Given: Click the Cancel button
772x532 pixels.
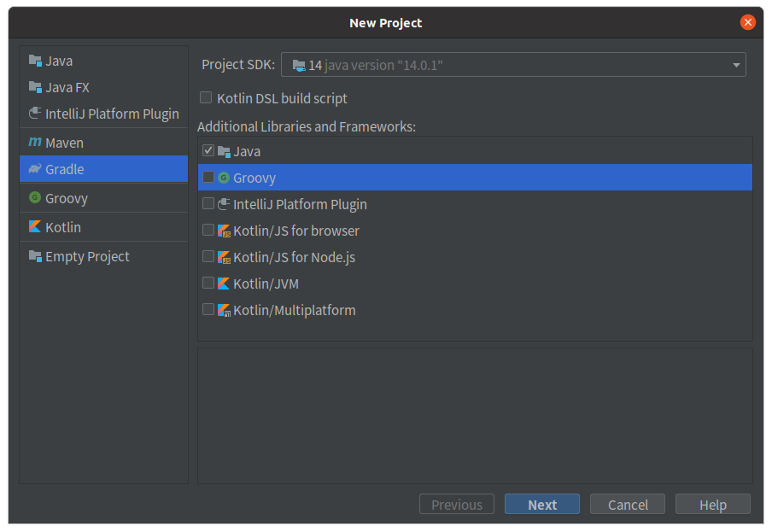Looking at the screenshot, I should 627,505.
